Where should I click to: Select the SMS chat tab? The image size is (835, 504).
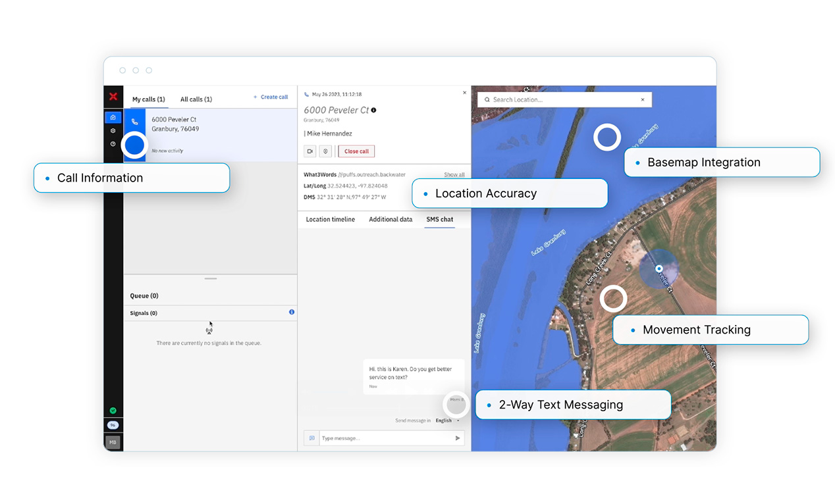tap(439, 219)
